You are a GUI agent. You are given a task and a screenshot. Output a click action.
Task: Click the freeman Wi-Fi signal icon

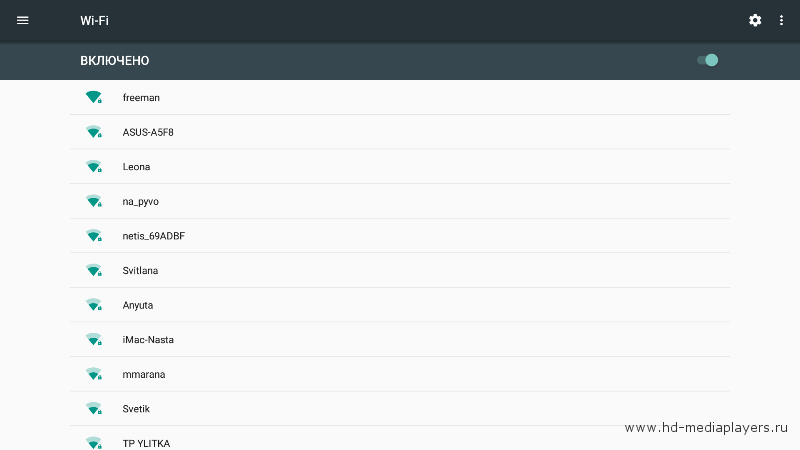[94, 97]
